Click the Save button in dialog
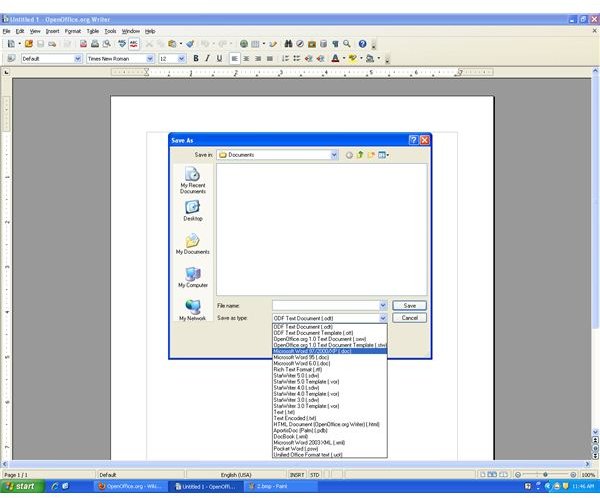The width and height of the screenshot is (600, 498). [x=409, y=305]
